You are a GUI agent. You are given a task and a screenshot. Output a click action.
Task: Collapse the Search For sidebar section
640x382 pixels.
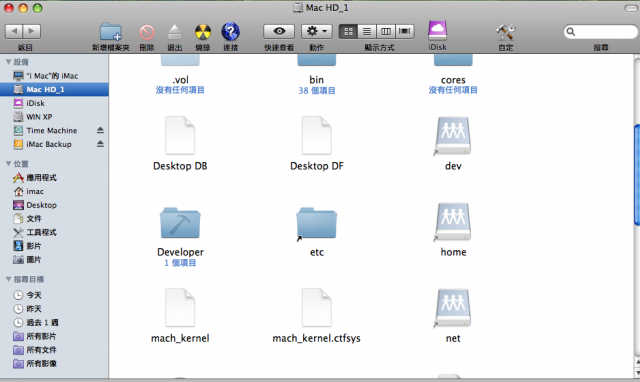[8, 279]
